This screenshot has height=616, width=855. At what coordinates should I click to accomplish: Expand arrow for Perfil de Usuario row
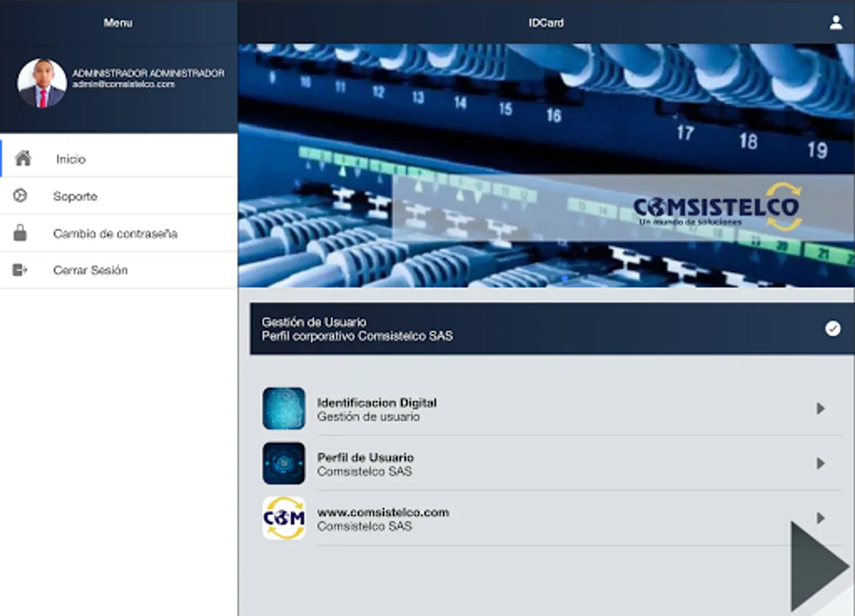(820, 463)
